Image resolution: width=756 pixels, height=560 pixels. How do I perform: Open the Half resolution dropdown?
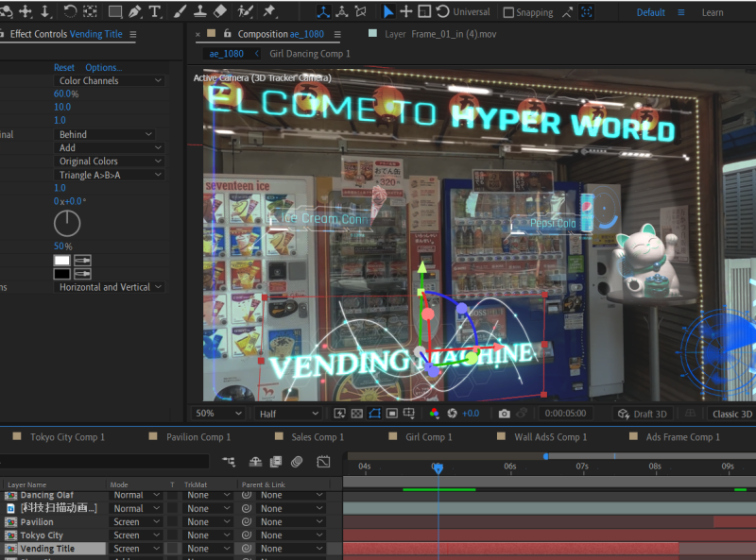pos(289,414)
